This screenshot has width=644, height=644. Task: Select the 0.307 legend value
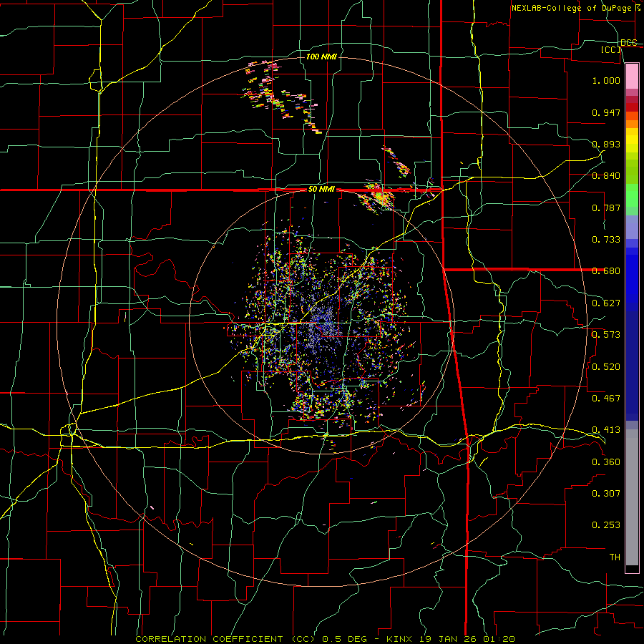tap(606, 494)
